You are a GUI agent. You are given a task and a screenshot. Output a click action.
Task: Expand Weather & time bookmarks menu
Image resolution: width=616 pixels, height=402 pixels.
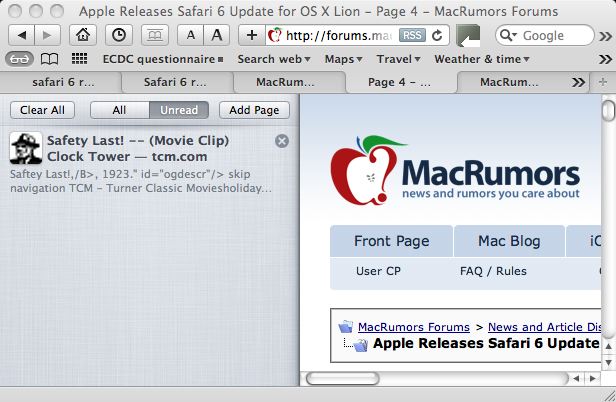[x=482, y=59]
